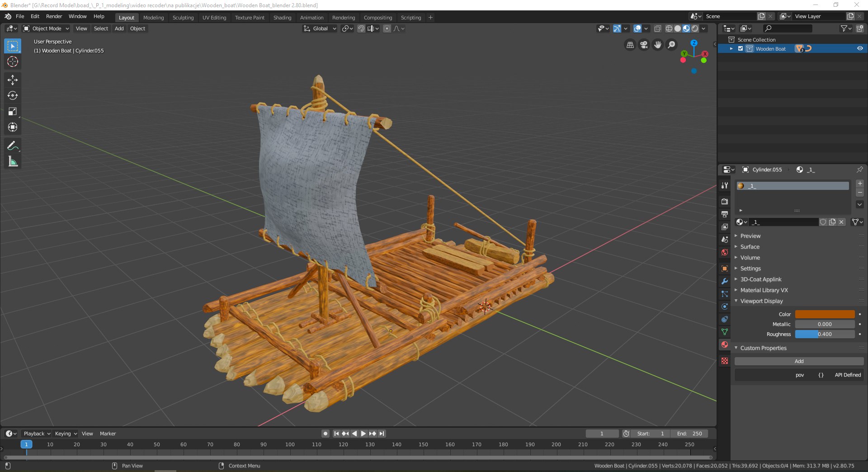Open the Object Constraints tab
Image resolution: width=868 pixels, height=472 pixels.
tap(725, 319)
